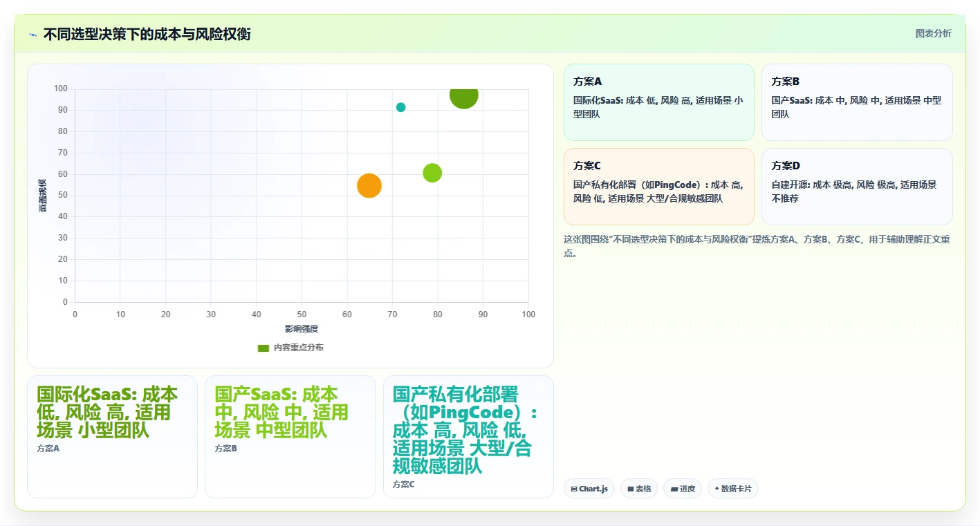980x526 pixels.
Task: Click the chart summary paragraph text
Action: click(x=757, y=246)
